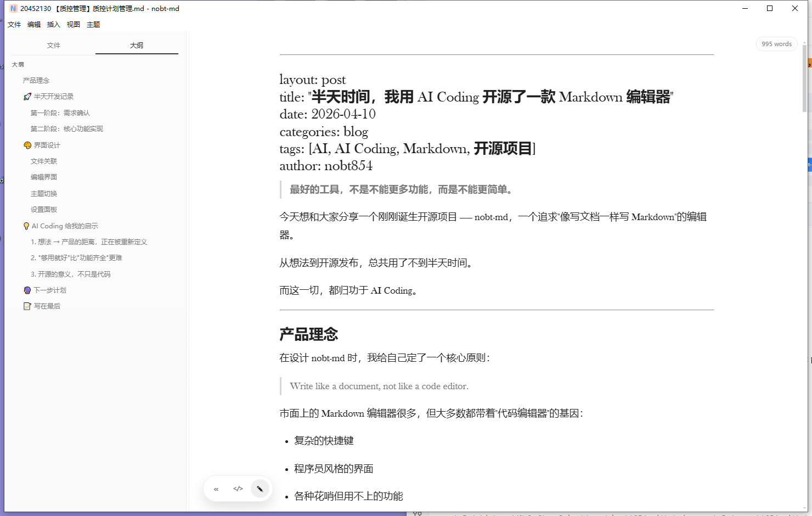
Task: Click the date: 2026-04-10 line
Action: 328,114
